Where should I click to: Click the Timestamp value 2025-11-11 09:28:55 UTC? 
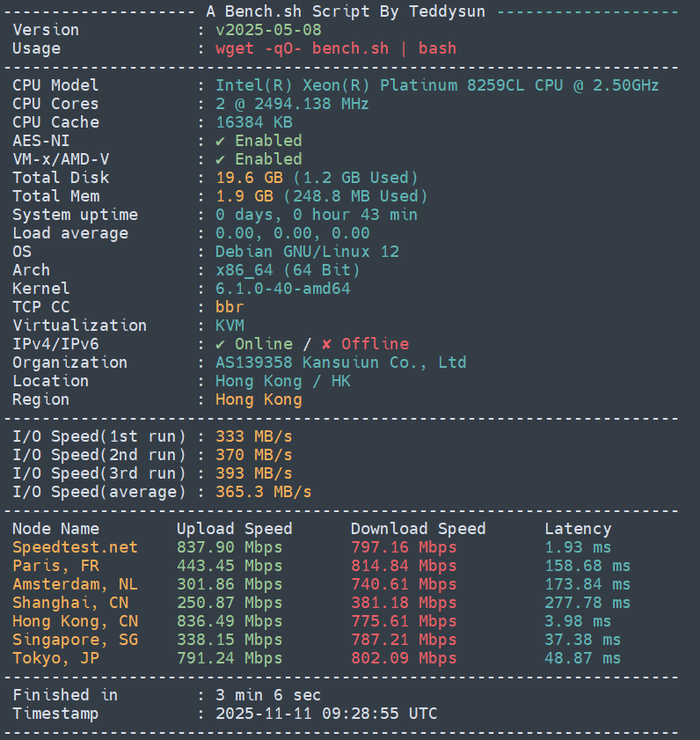[326, 714]
